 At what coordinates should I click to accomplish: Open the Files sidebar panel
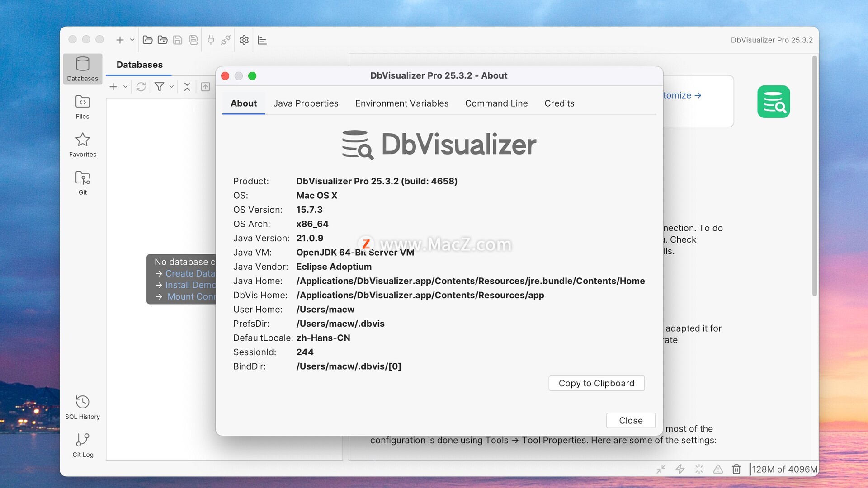[82, 107]
